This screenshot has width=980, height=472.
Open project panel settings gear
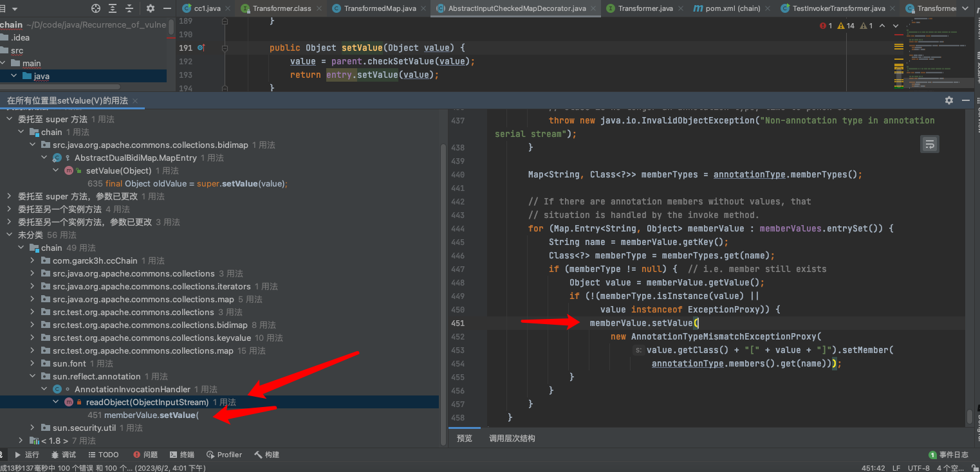click(x=151, y=8)
